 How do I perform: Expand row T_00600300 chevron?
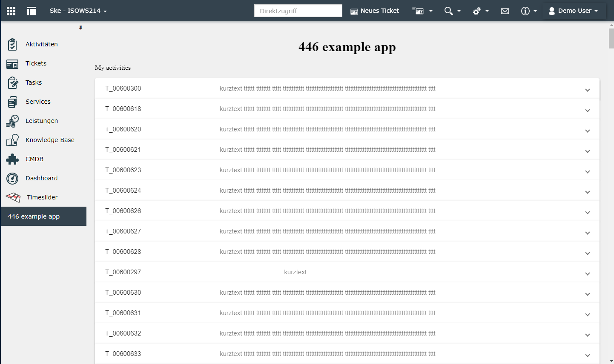pyautogui.click(x=588, y=90)
